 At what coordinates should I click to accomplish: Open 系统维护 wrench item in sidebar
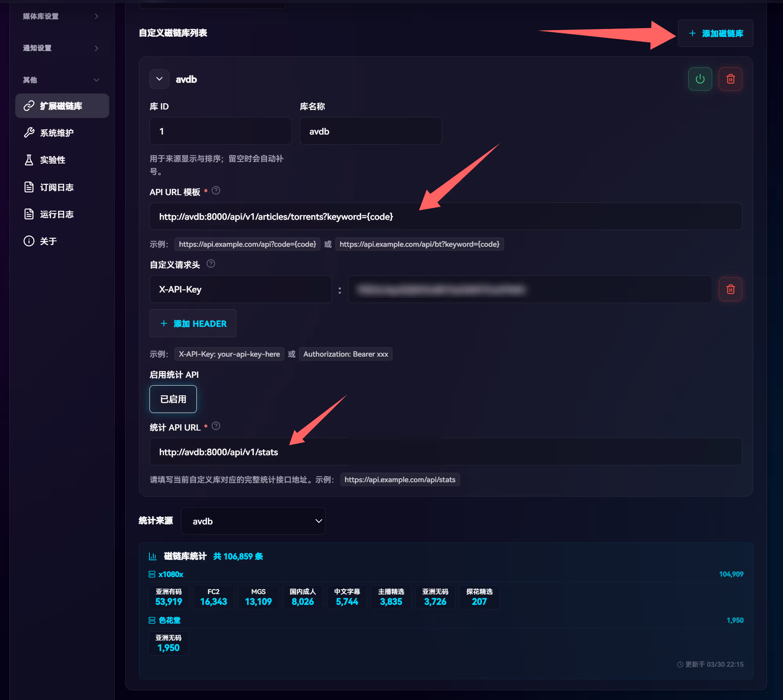(57, 133)
